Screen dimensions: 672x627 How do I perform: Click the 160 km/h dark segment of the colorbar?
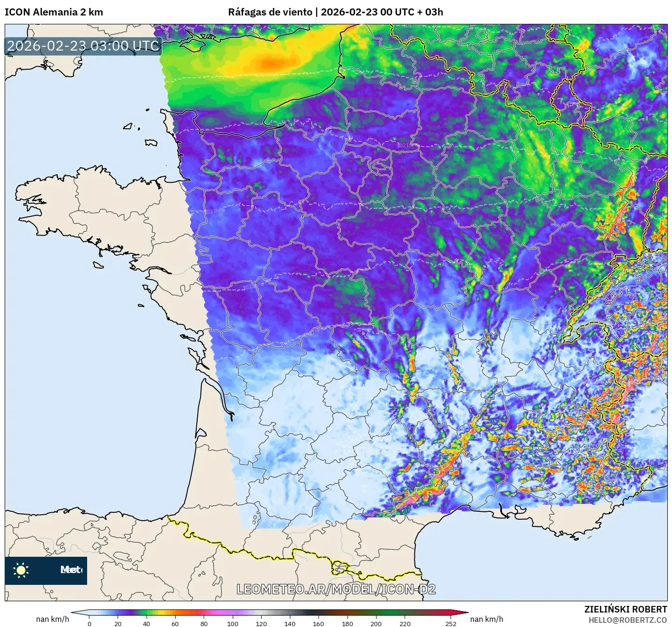(318, 612)
